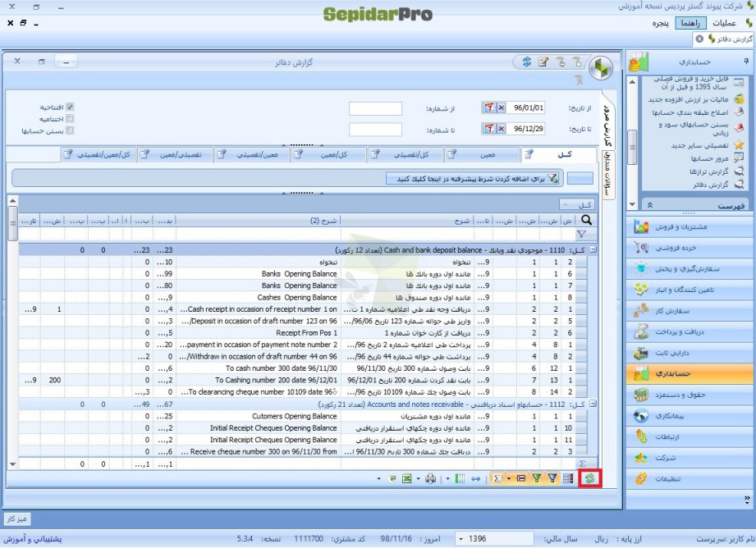Click the از شماره input field
The height and width of the screenshot is (548, 756).
point(376,108)
